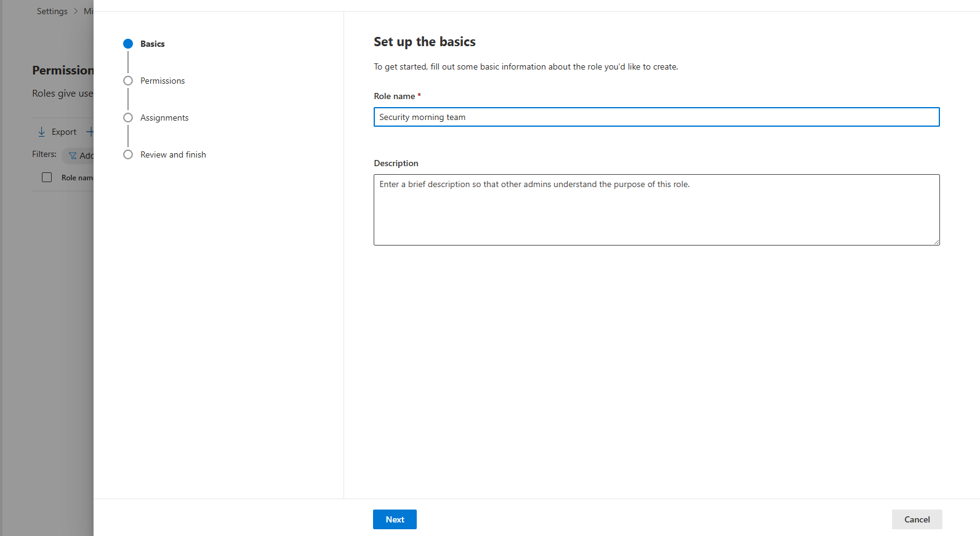Click the Assignments step circle indicator

pyautogui.click(x=128, y=118)
